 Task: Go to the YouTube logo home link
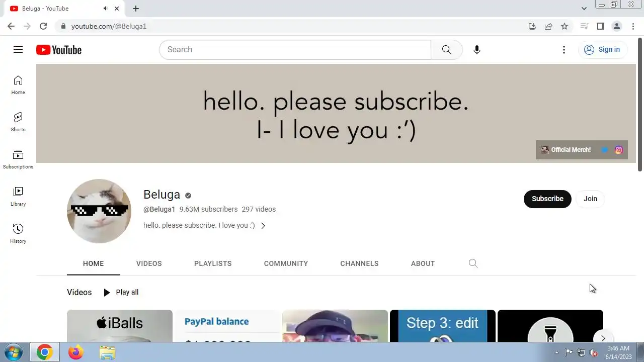coord(59,50)
